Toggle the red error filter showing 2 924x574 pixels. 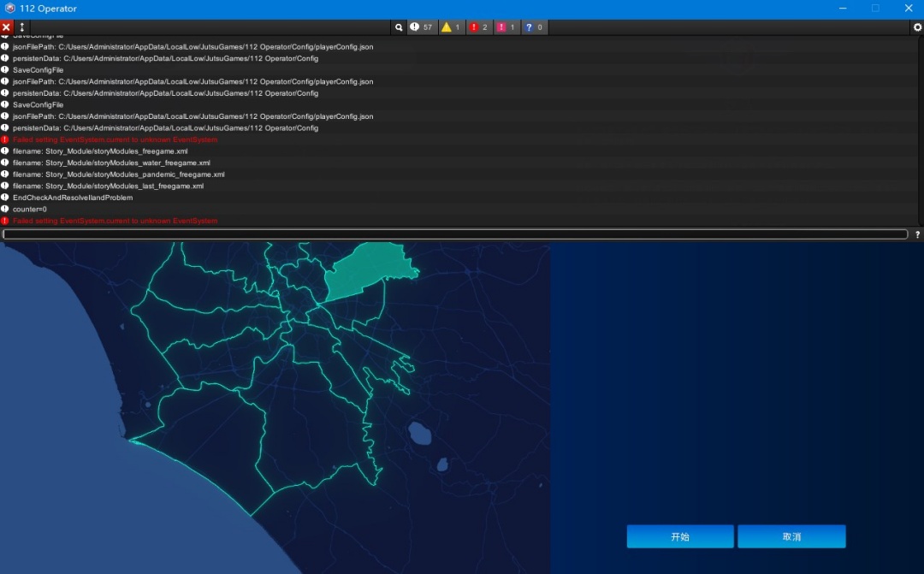click(x=478, y=27)
